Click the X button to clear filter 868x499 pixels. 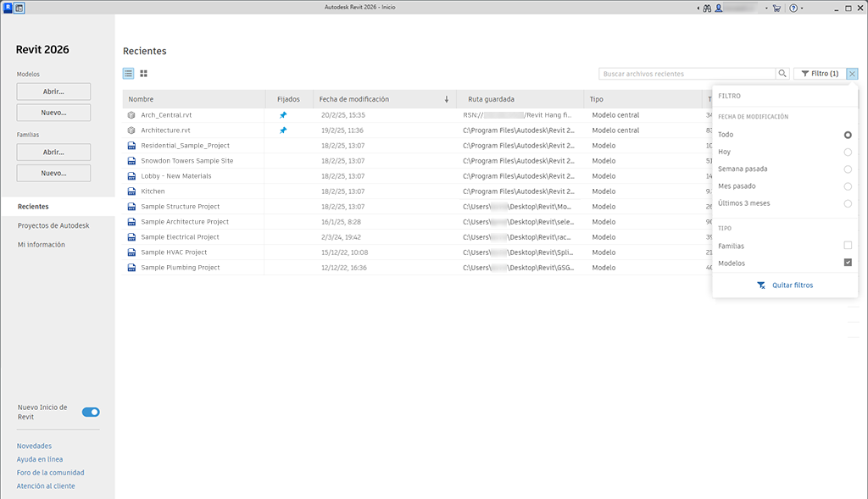point(852,74)
